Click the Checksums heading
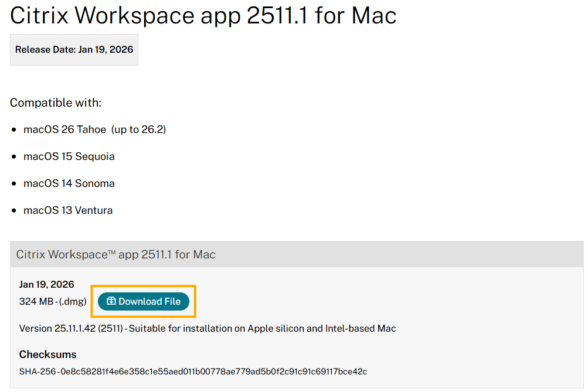This screenshot has width=588, height=392. [x=47, y=354]
